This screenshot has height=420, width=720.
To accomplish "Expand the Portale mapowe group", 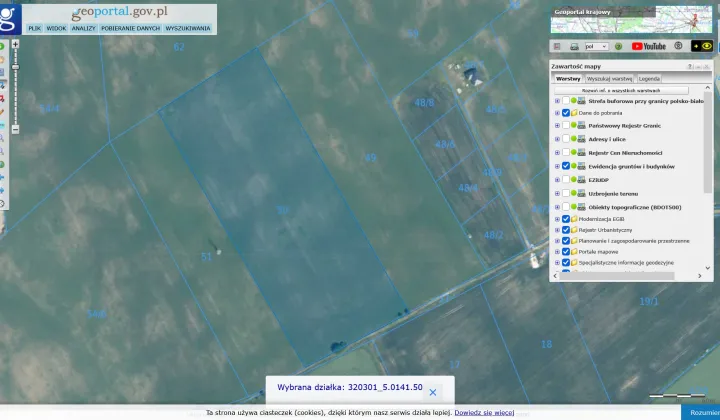I will point(557,252).
